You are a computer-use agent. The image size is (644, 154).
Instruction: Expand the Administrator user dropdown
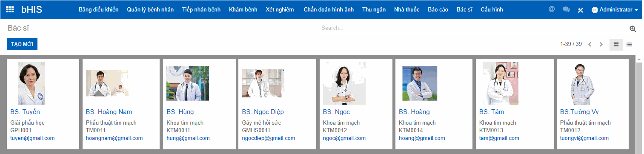[615, 10]
